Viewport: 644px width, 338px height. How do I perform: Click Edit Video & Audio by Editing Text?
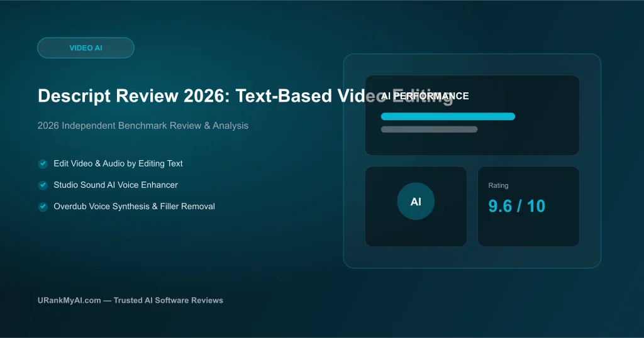point(118,163)
